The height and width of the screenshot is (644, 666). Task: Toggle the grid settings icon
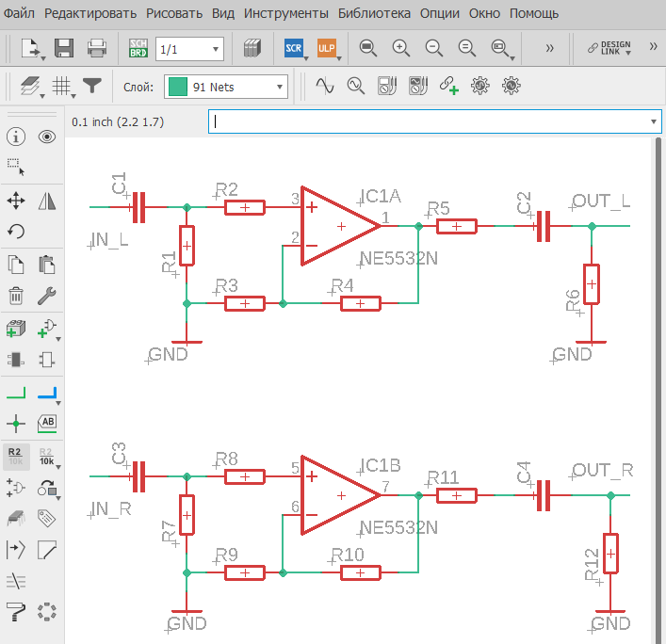click(61, 87)
